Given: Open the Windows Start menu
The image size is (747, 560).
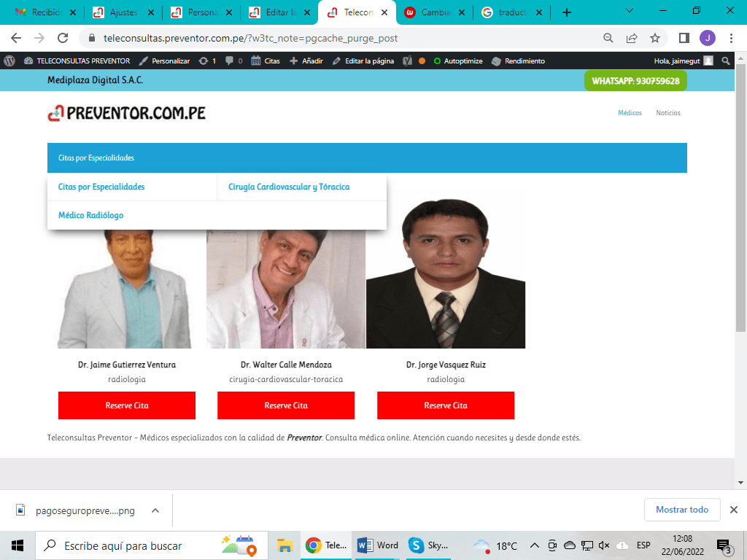Looking at the screenshot, I should (x=18, y=545).
